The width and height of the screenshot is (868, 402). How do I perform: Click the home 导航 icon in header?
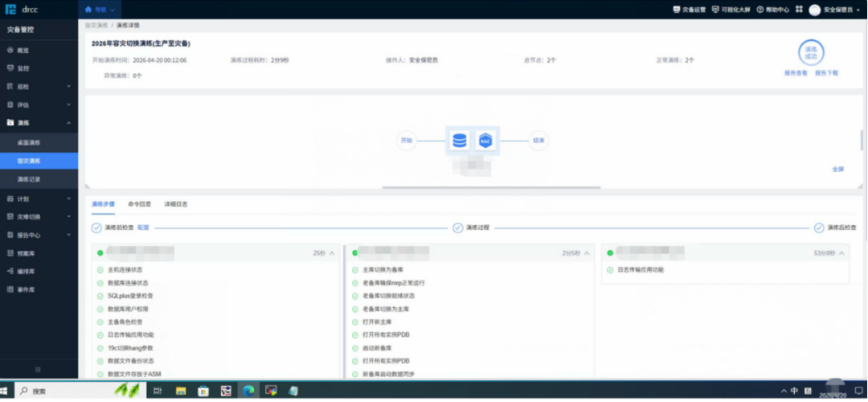tap(88, 10)
